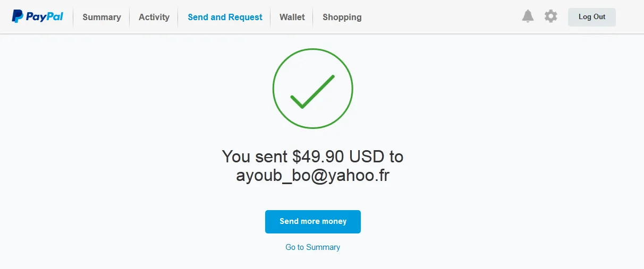
Task: Click the PayPal double-P logo icon
Action: [18, 16]
